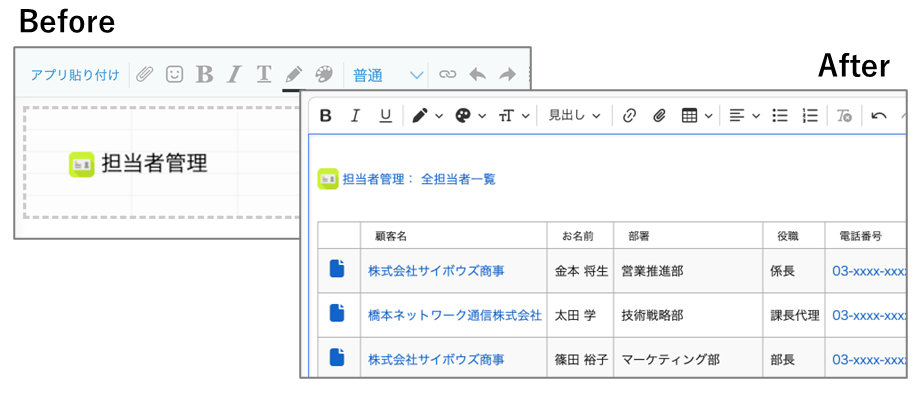This screenshot has height=395, width=920.
Task: Click green 担当者管理 app icon in After editor
Action: pyautogui.click(x=328, y=179)
